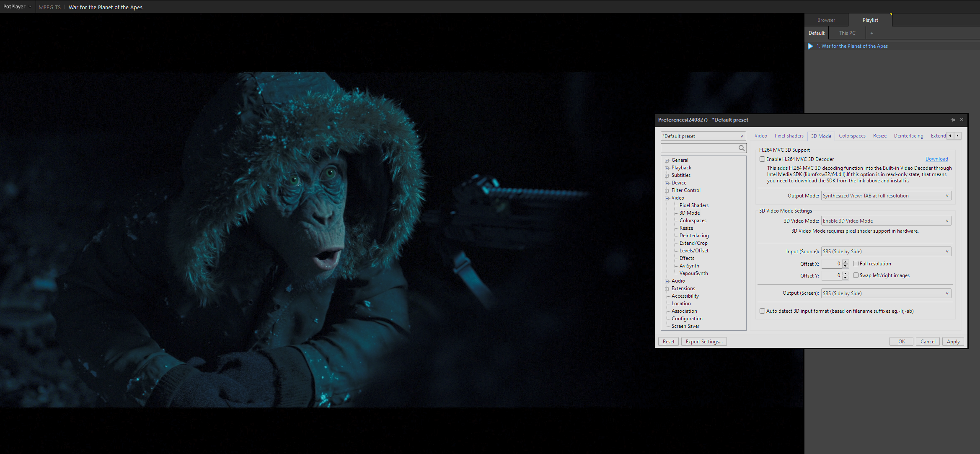
Task: Click the playing arrow icon beside the playlist item
Action: coord(810,46)
